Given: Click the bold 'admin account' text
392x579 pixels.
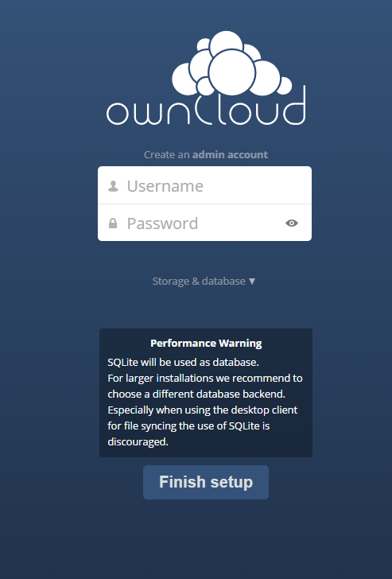Looking at the screenshot, I should 230,155.
